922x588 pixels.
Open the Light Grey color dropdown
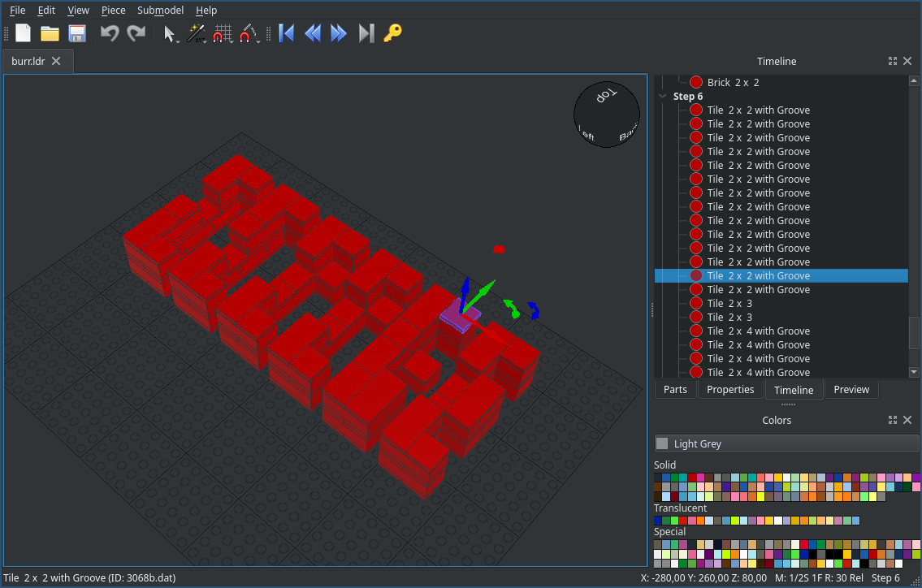[786, 443]
